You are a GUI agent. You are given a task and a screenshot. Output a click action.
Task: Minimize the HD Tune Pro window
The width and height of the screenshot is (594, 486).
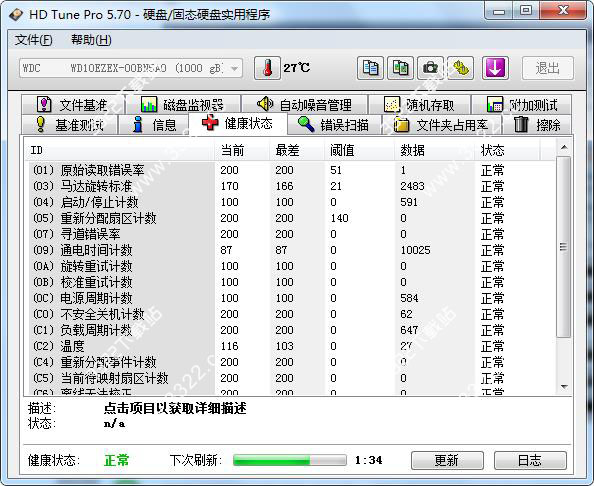[x=499, y=11]
